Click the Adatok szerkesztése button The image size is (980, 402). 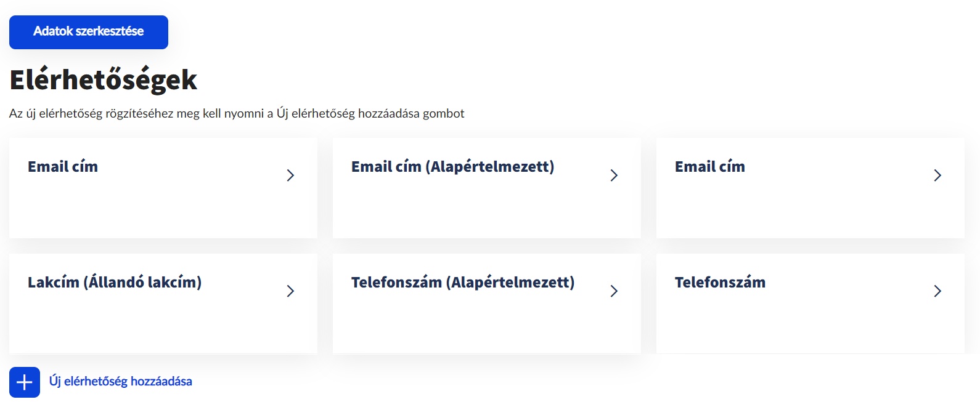tap(88, 32)
